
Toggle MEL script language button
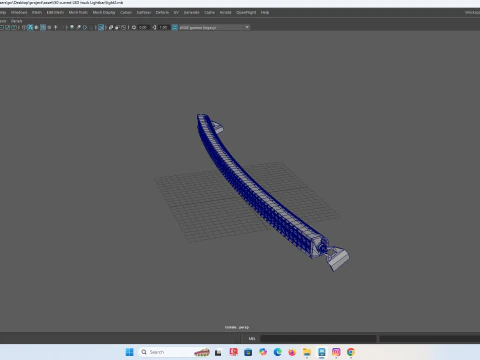[252, 339]
